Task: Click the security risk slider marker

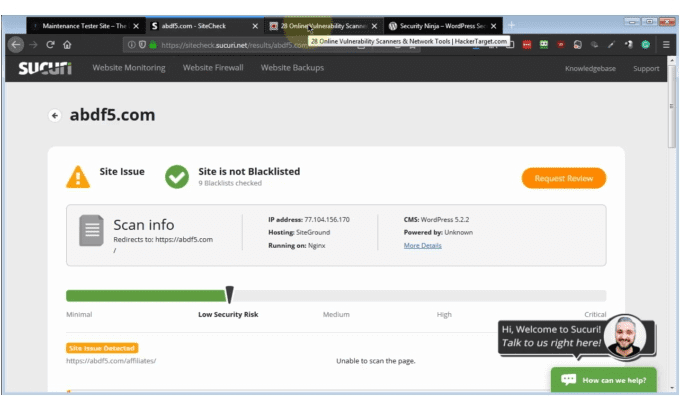Action: pos(229,295)
